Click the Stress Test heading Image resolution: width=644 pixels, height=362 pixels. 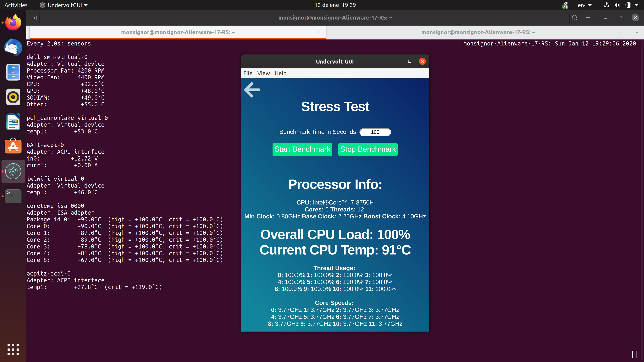[x=335, y=107]
